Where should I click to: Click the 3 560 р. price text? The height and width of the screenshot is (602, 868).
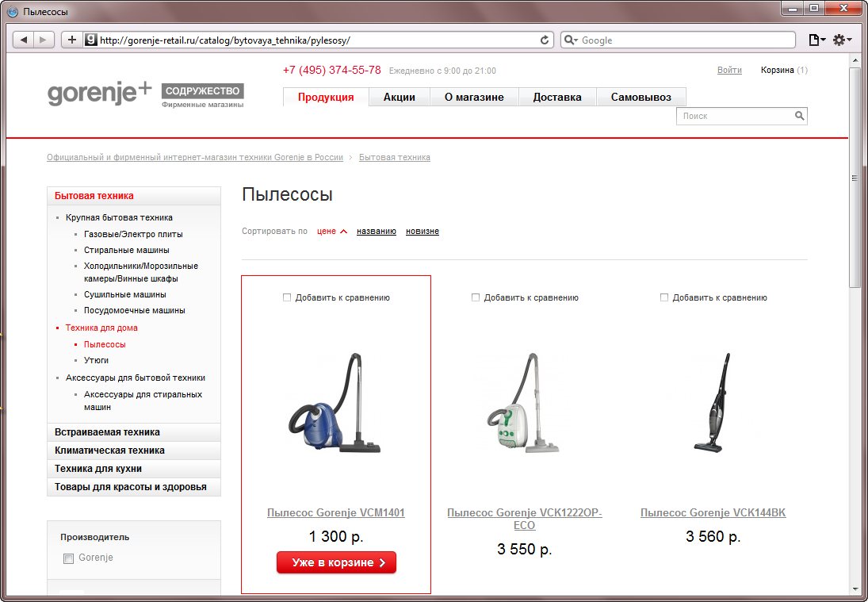coord(713,537)
